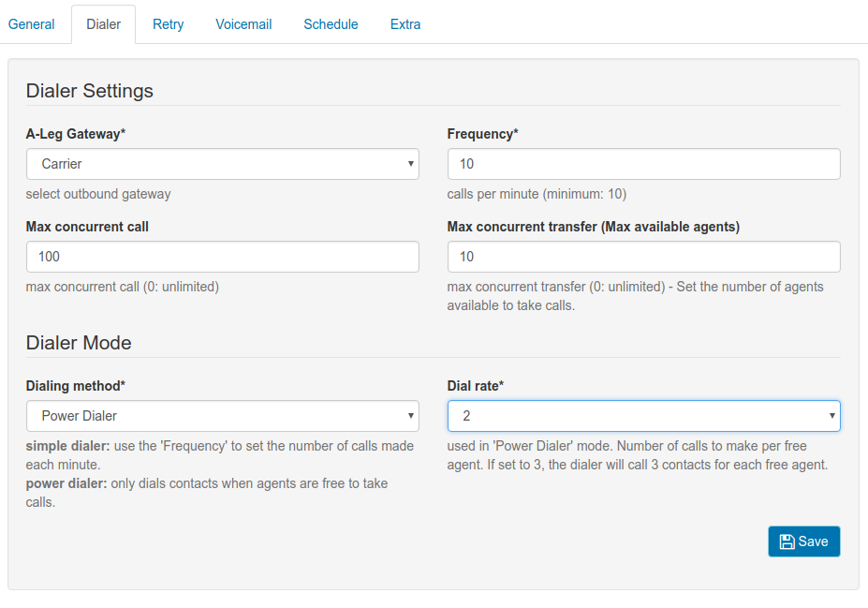Focus the Frequency input field
This screenshot has width=868, height=608.
tap(644, 164)
